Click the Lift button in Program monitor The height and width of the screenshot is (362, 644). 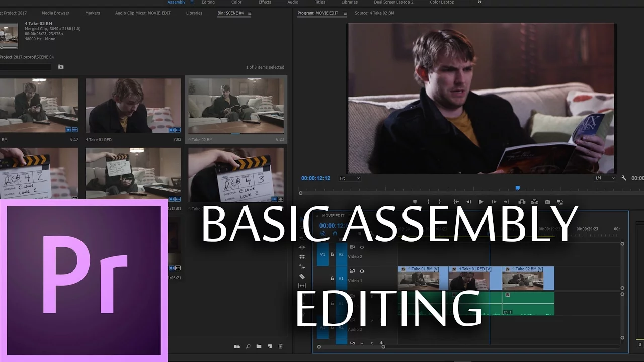pos(522,202)
